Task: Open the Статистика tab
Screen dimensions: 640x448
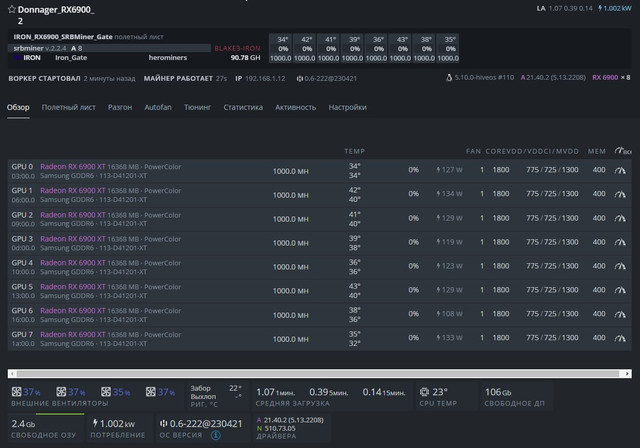Action: coord(243,107)
